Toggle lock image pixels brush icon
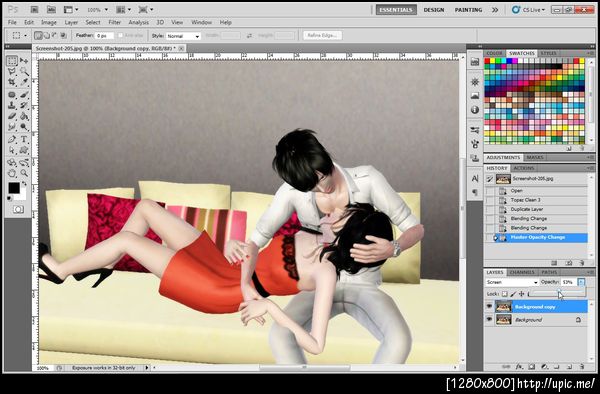The width and height of the screenshot is (600, 394). click(x=513, y=294)
